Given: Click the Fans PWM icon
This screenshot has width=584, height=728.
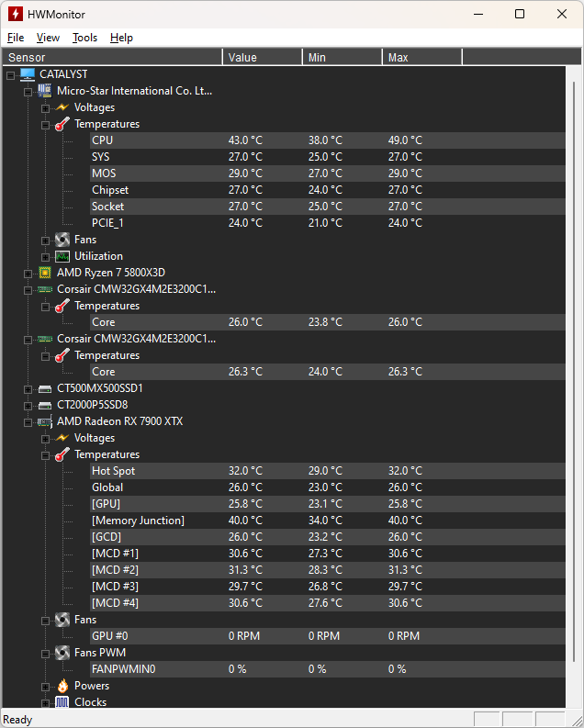Looking at the screenshot, I should [62, 653].
